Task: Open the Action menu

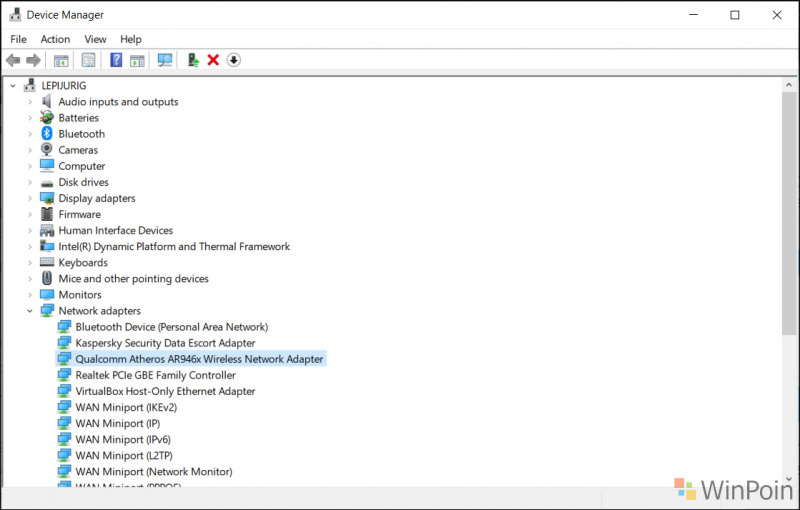Action: tap(55, 39)
